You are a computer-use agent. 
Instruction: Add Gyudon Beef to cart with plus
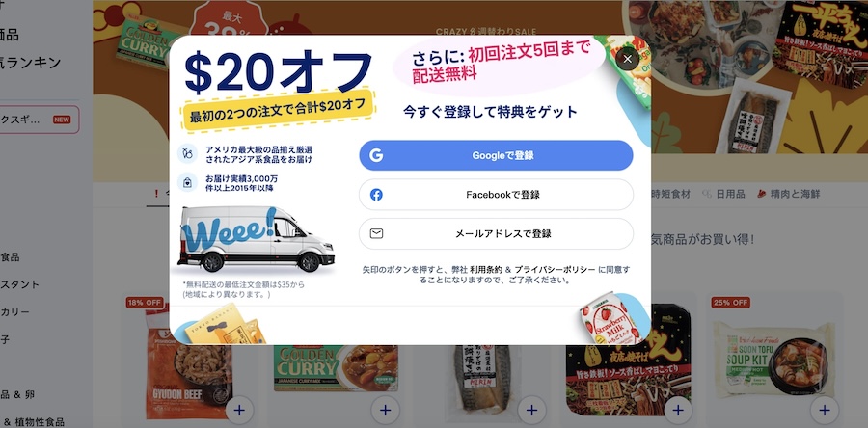239,411
